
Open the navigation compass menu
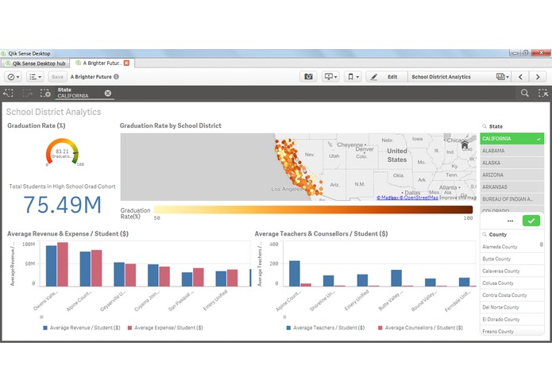tap(14, 77)
